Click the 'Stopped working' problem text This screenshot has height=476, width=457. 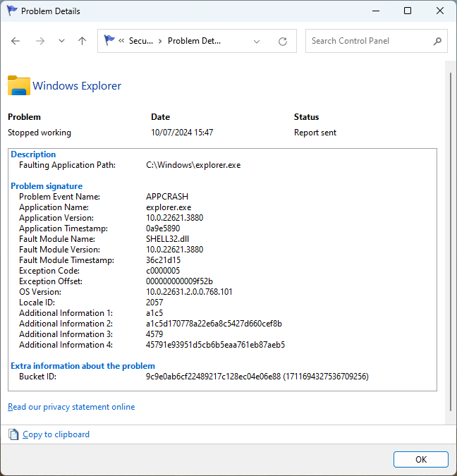point(39,133)
